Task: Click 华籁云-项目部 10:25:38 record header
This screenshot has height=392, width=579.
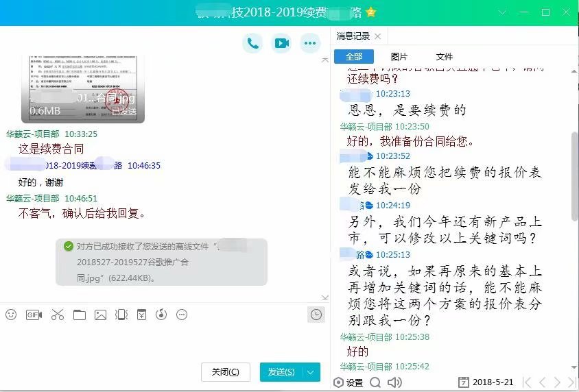Action: click(384, 336)
